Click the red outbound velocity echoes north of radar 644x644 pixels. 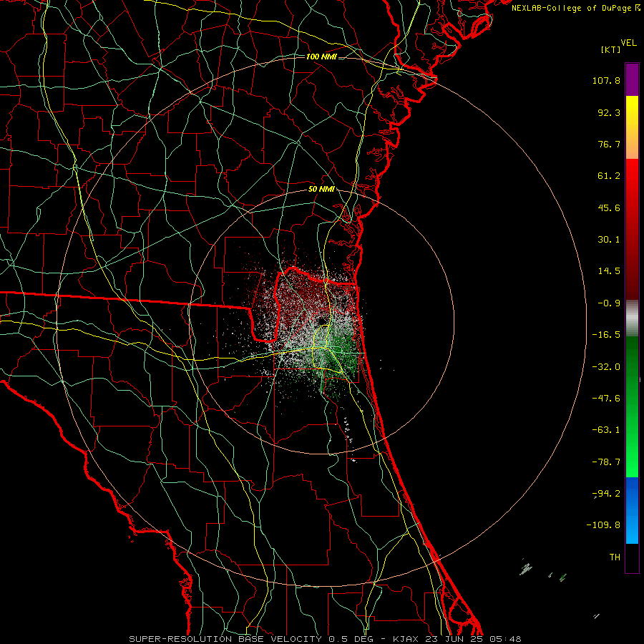tap(306, 293)
